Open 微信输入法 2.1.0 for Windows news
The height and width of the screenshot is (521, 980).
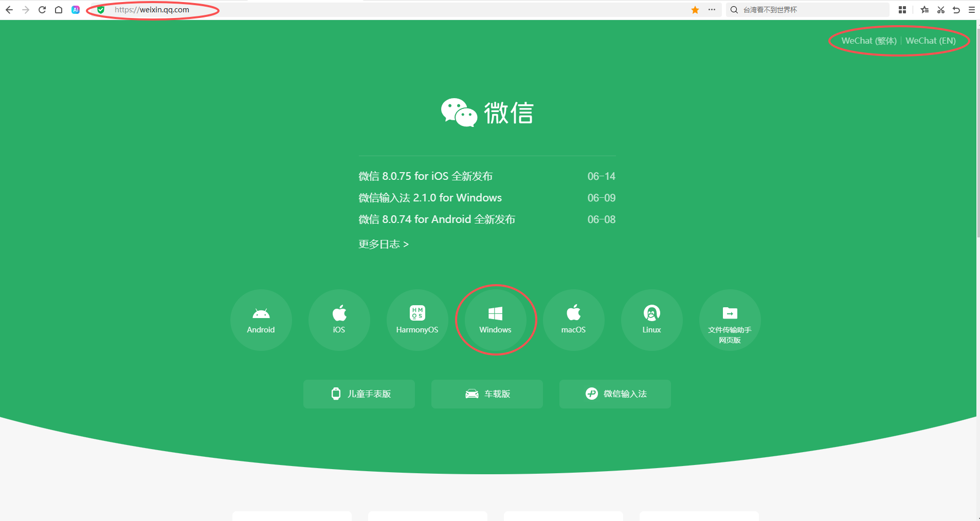[430, 198]
